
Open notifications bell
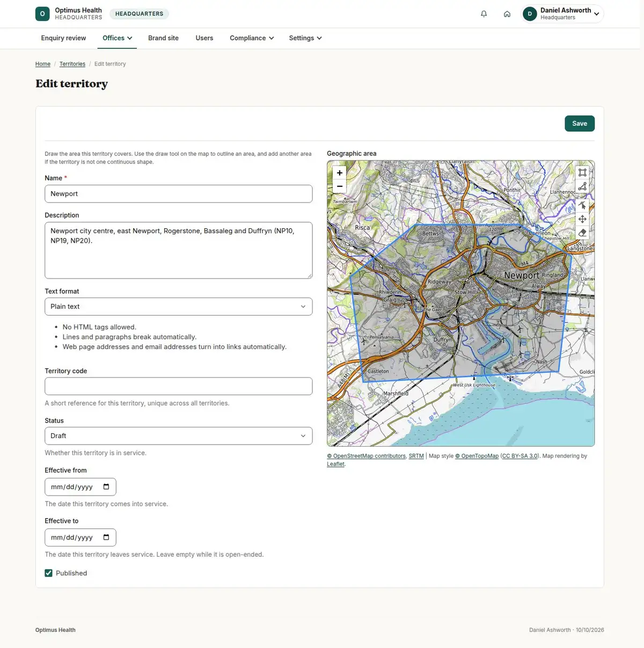point(484,14)
